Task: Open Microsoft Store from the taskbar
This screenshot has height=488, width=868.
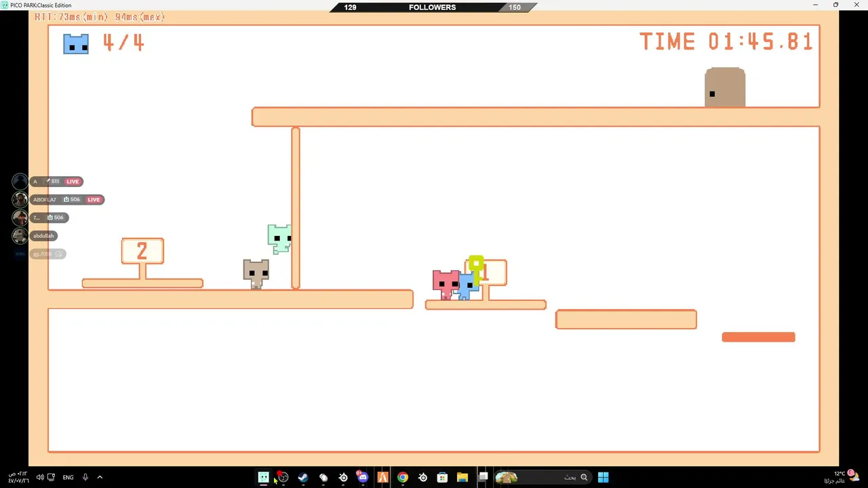Action: coord(442,477)
